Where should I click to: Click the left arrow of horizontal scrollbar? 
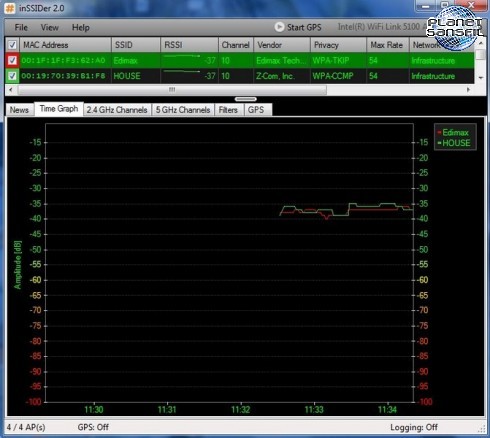[x=11, y=90]
